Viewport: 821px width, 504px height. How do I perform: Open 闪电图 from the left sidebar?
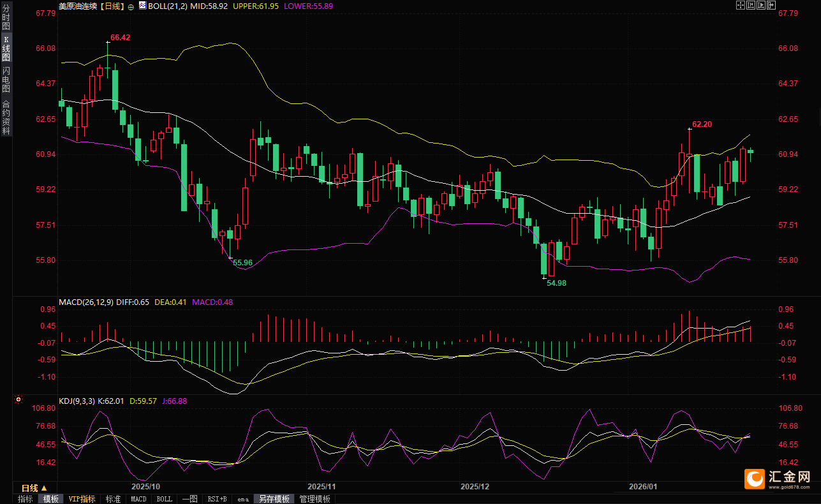pyautogui.click(x=6, y=80)
